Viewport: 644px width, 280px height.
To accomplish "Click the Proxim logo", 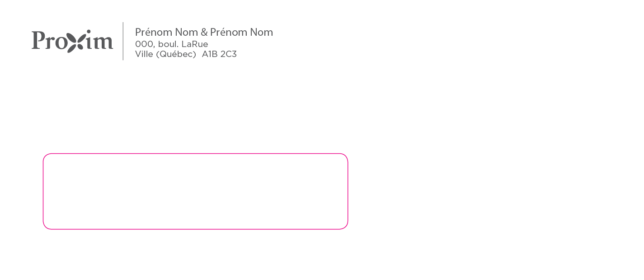I will [72, 41].
